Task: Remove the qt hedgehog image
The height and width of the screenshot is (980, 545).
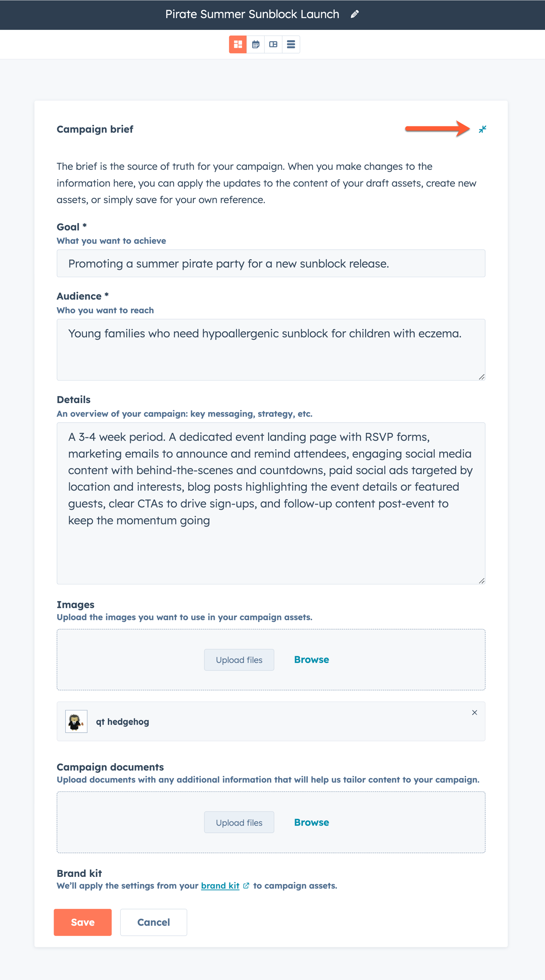Action: click(x=475, y=713)
